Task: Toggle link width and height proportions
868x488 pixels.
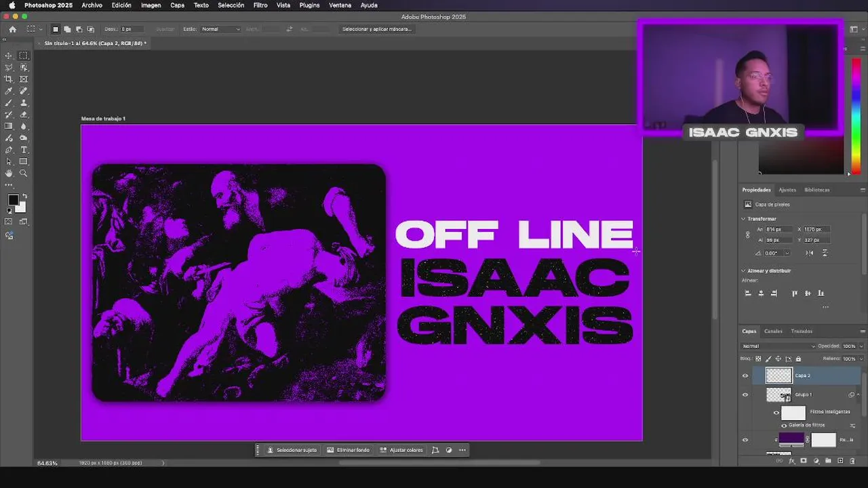Action: (x=748, y=235)
